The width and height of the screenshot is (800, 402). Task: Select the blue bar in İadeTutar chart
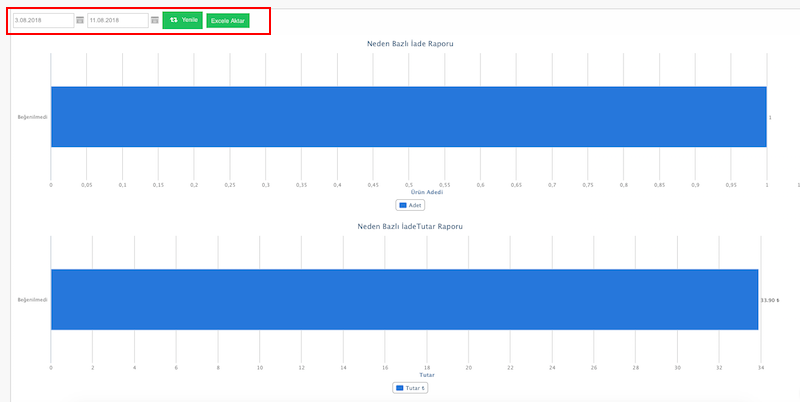coord(404,299)
